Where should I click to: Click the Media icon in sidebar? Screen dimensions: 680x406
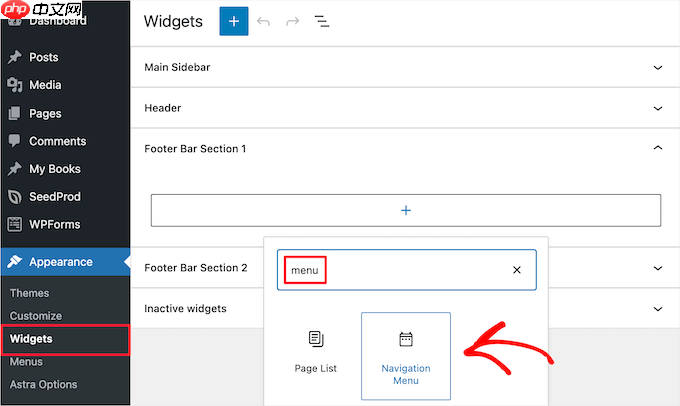click(x=15, y=85)
